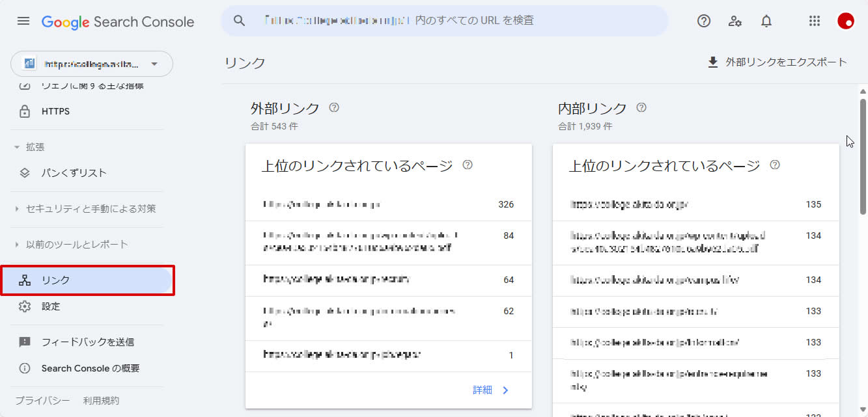Click 外部リンクをエクスポート button
Image resolution: width=868 pixels, height=417 pixels.
[777, 62]
